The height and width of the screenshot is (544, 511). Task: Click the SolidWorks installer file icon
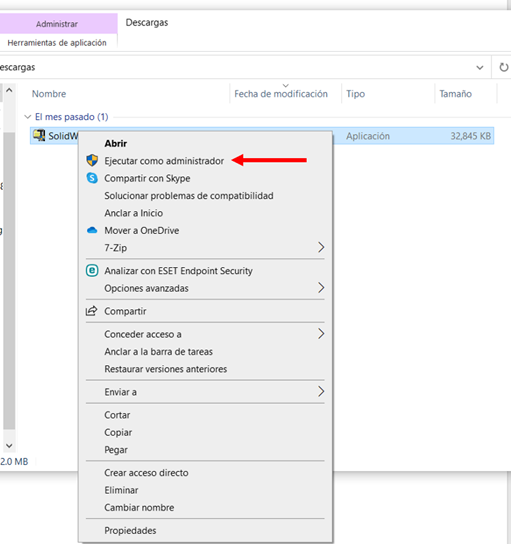point(39,135)
